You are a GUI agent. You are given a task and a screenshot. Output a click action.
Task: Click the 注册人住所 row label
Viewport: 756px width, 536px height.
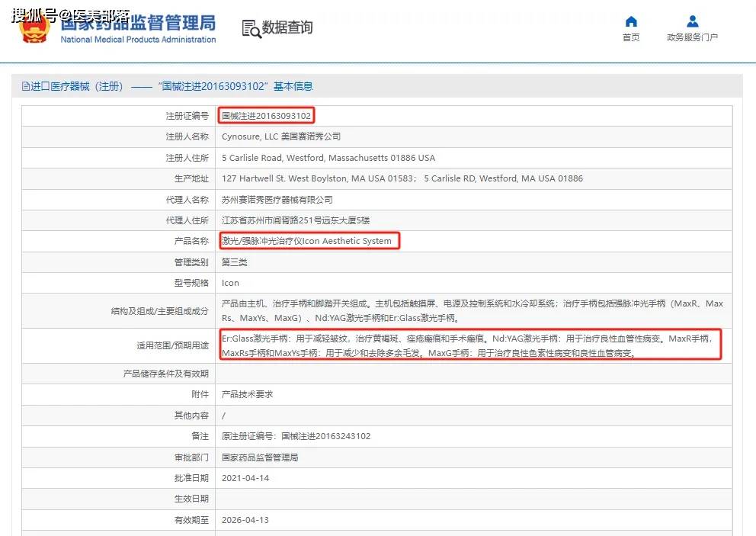tap(187, 158)
